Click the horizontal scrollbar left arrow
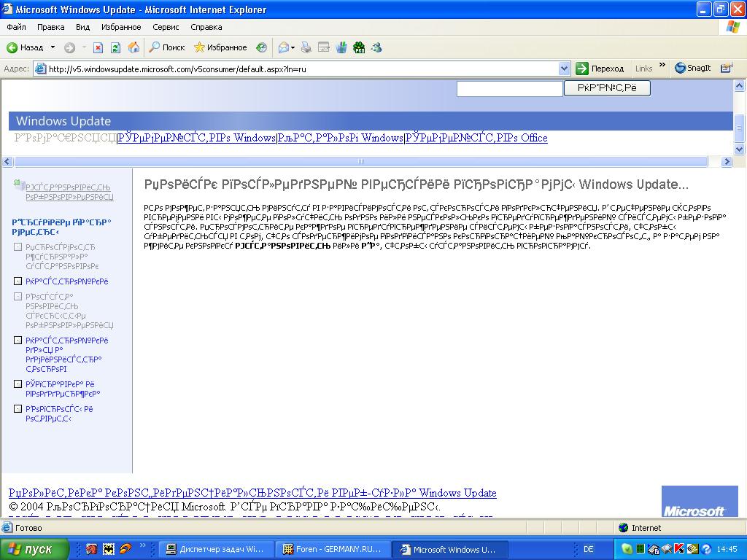 click(7, 161)
